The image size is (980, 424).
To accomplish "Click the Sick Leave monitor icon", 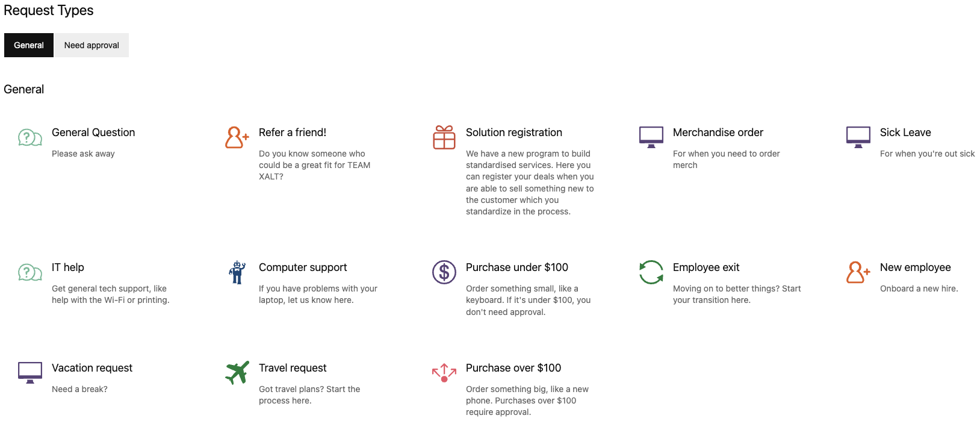I will click(858, 137).
